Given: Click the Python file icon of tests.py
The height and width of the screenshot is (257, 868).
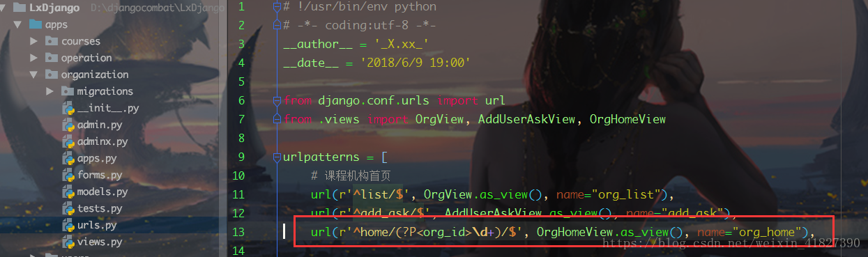Looking at the screenshot, I should [x=68, y=208].
